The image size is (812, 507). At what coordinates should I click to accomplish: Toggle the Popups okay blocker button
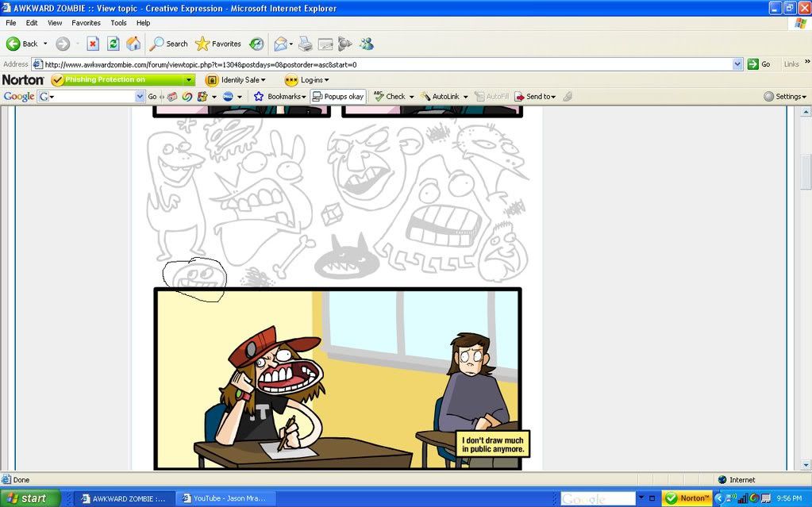pos(338,96)
